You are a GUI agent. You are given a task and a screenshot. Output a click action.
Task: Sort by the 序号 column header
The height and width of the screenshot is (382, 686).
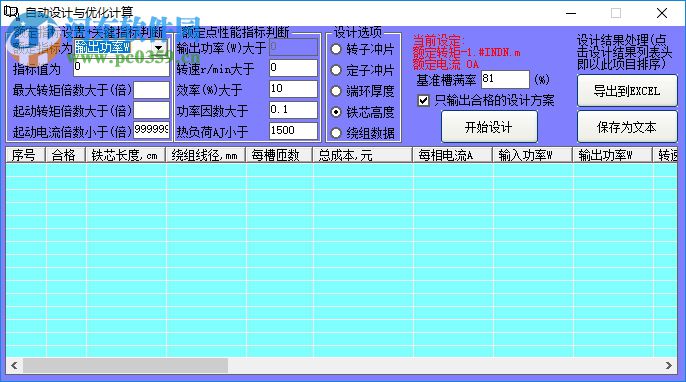click(x=25, y=155)
